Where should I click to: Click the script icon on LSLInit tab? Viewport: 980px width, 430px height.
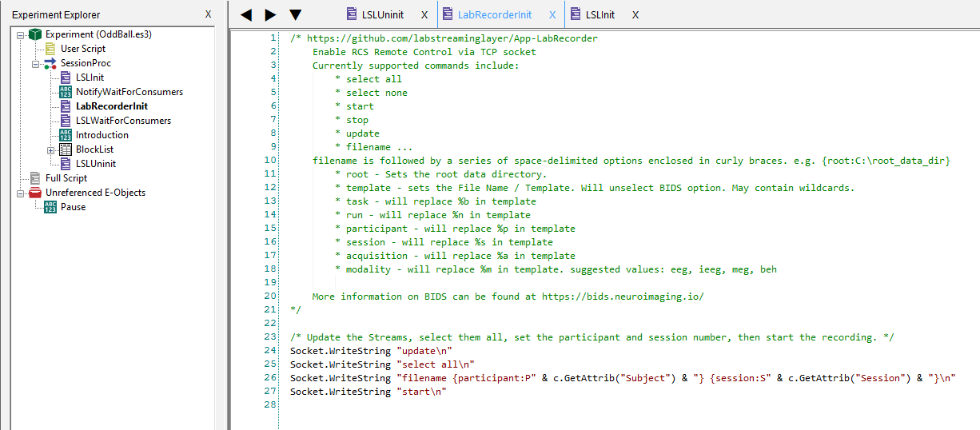tap(576, 14)
